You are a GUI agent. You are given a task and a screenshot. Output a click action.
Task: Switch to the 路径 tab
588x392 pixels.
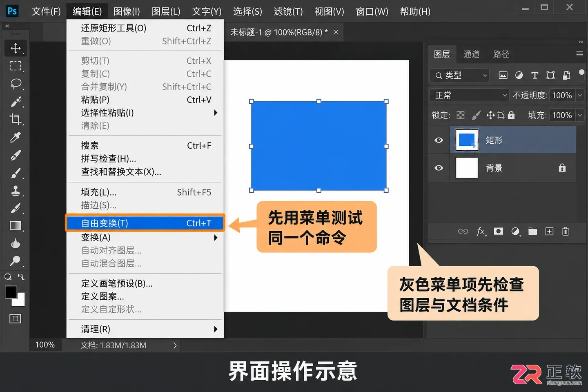point(501,54)
